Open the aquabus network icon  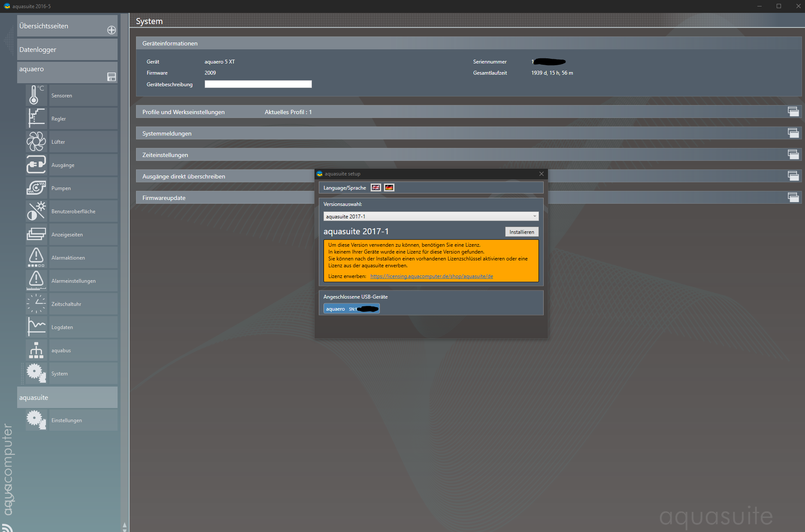tap(36, 350)
